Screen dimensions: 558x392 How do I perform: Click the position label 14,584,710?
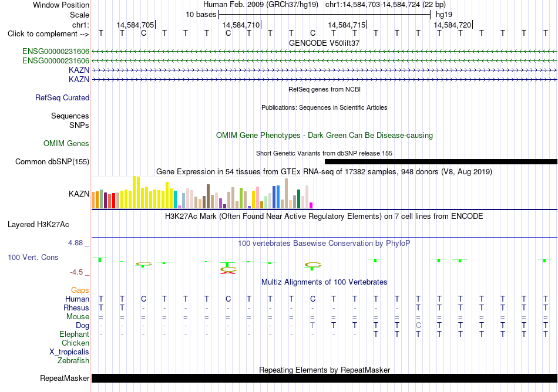click(x=241, y=25)
